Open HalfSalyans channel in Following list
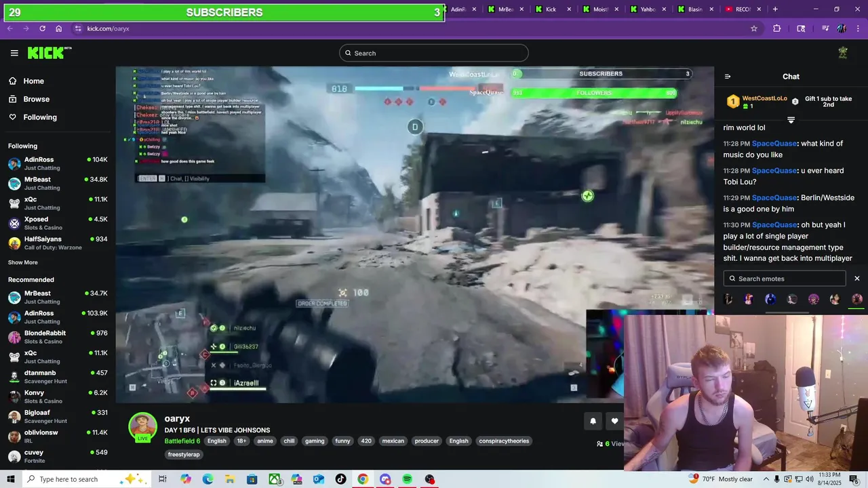 tap(58, 243)
